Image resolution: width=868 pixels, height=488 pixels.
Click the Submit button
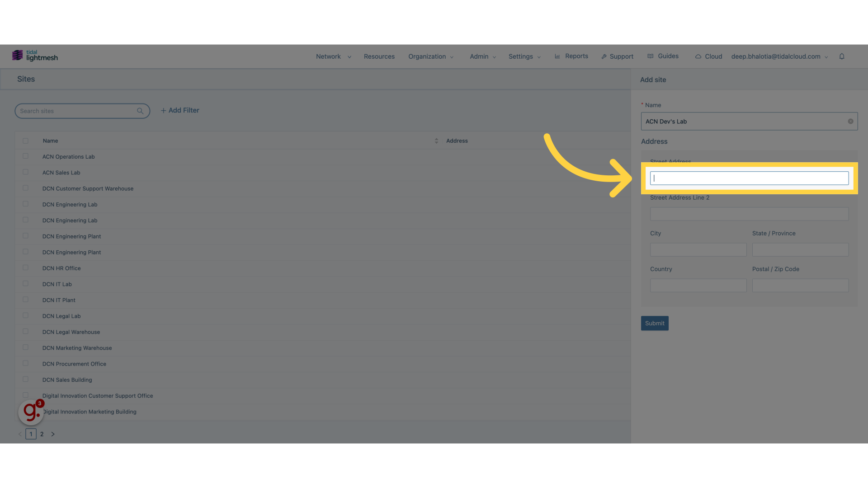click(654, 323)
